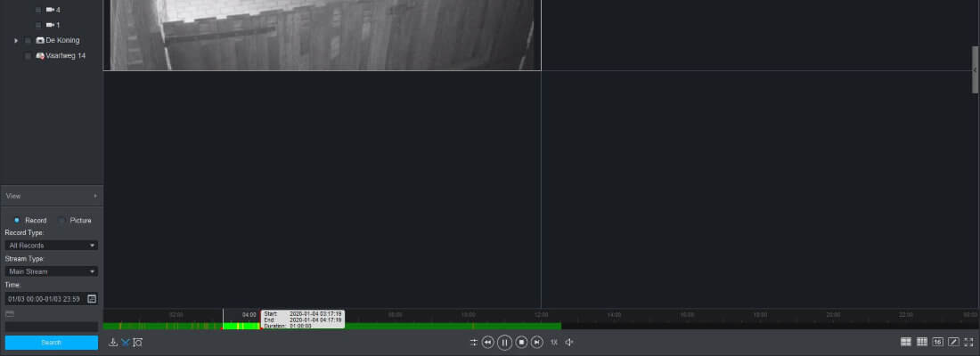The height and width of the screenshot is (356, 980).
Task: Pause playback
Action: (x=504, y=342)
